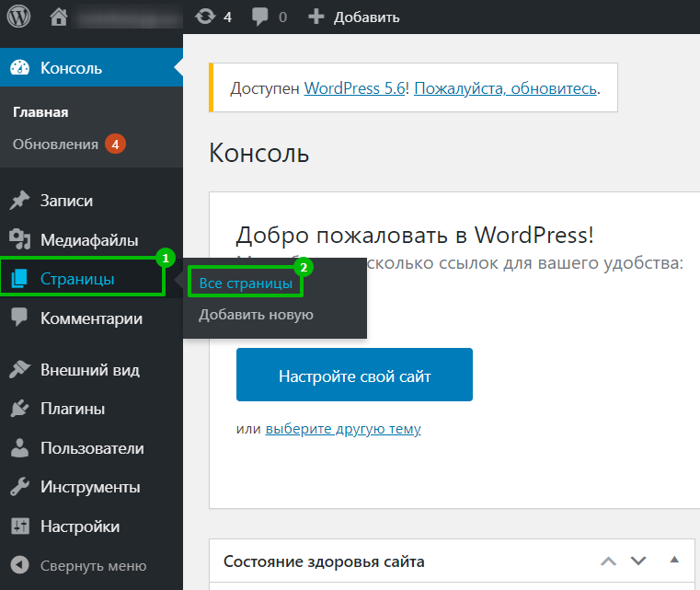The image size is (700, 590).
Task: Select Все страницы in flyout
Action: click(246, 283)
